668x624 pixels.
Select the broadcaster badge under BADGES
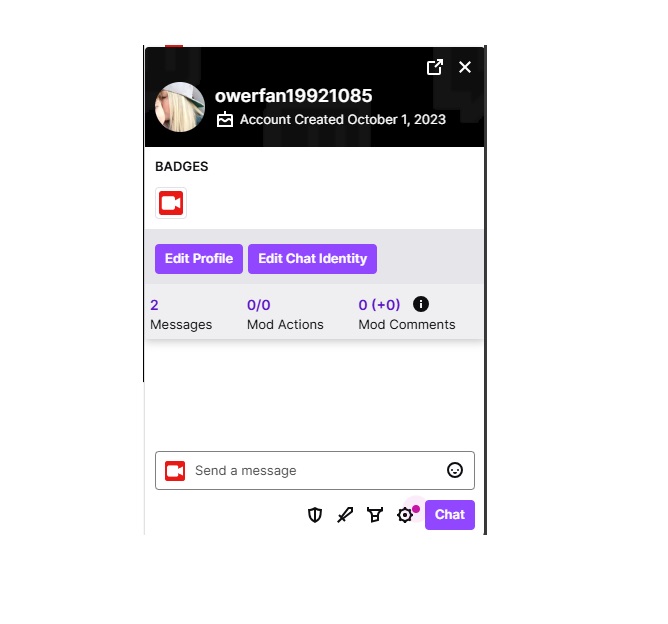(x=171, y=203)
